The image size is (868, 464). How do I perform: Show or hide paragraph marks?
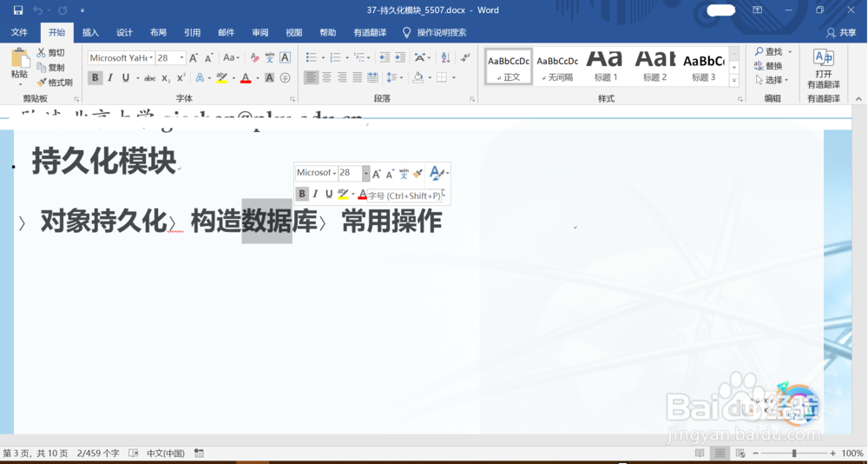tap(465, 57)
